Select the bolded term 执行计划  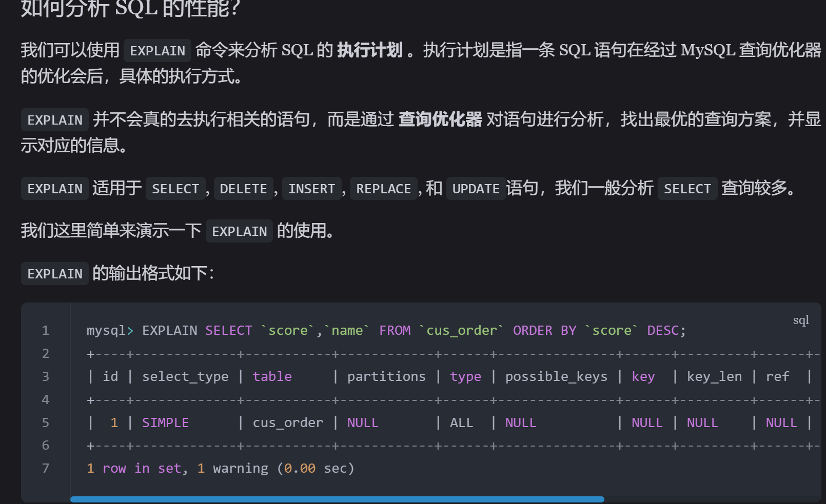pos(369,50)
